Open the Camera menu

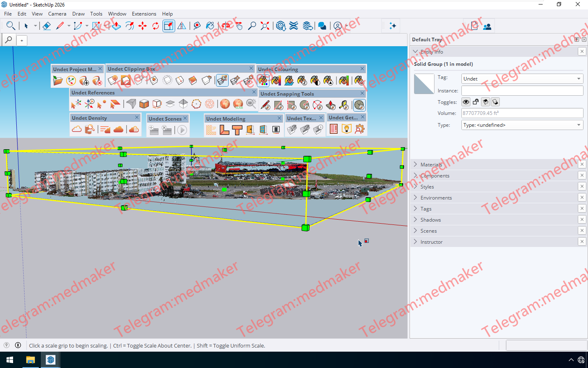coord(57,13)
